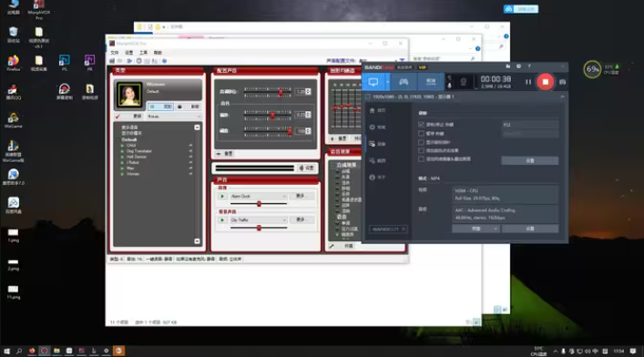The width and height of the screenshot is (644, 357).
Task: Open Bandicam output folder icon
Action: coord(508,66)
